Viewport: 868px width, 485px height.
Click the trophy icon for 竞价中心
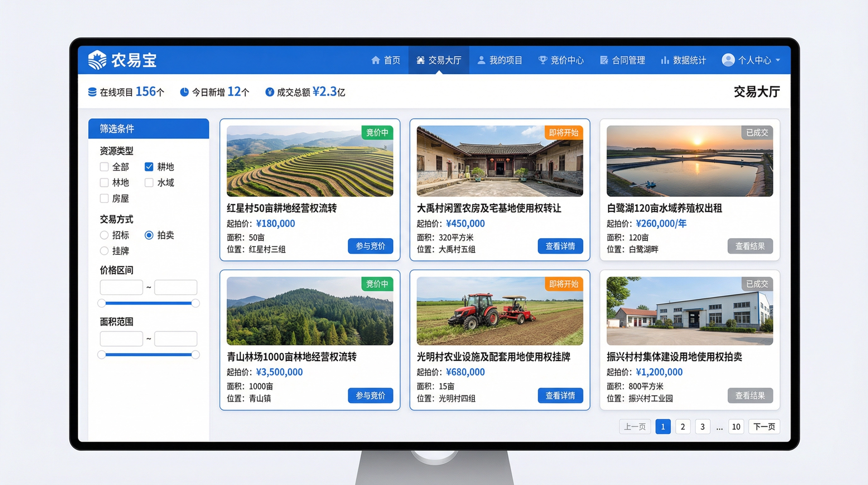coord(542,60)
